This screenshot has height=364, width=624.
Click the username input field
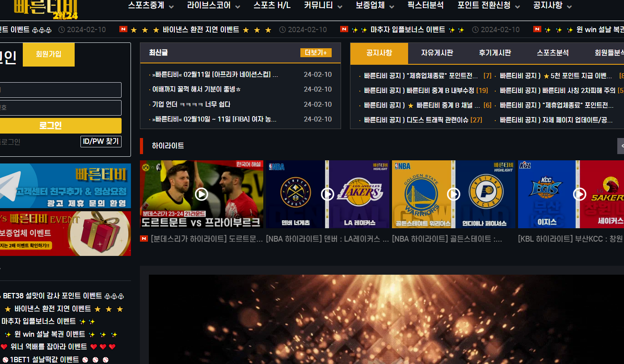point(60,90)
